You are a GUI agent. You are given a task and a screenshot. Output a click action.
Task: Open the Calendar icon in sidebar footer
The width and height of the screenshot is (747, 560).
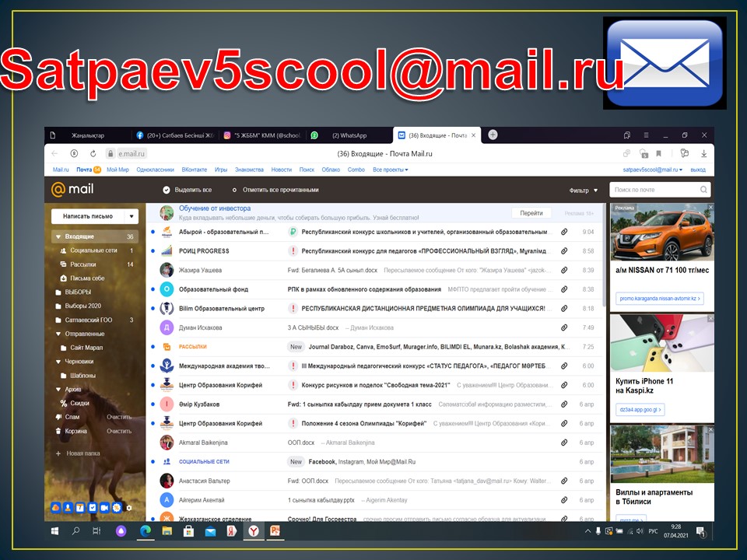(x=80, y=508)
